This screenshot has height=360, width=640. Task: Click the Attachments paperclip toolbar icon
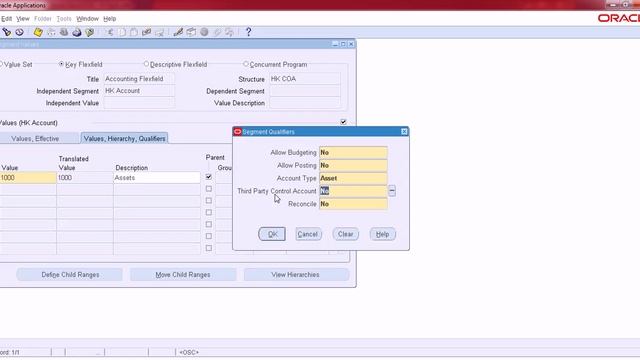point(217,32)
